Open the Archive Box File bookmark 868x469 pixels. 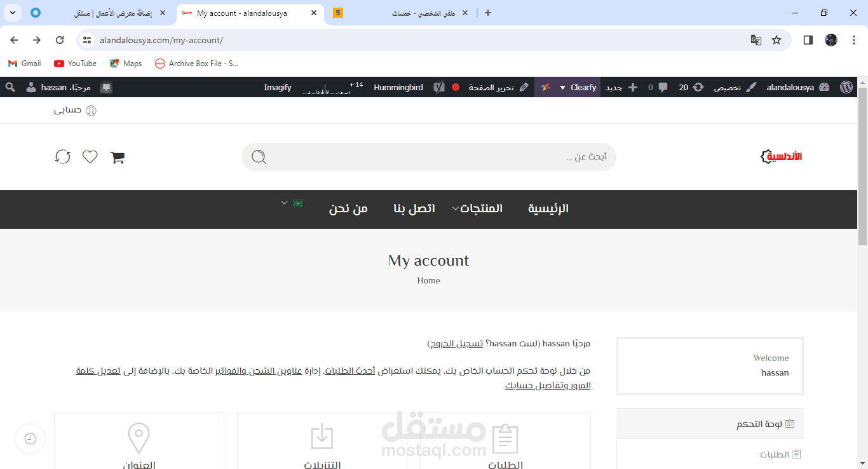pyautogui.click(x=197, y=64)
